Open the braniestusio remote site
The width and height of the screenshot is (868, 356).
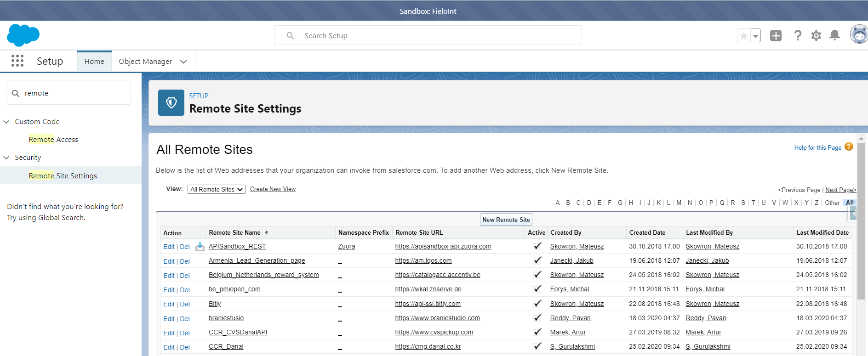pyautogui.click(x=226, y=318)
